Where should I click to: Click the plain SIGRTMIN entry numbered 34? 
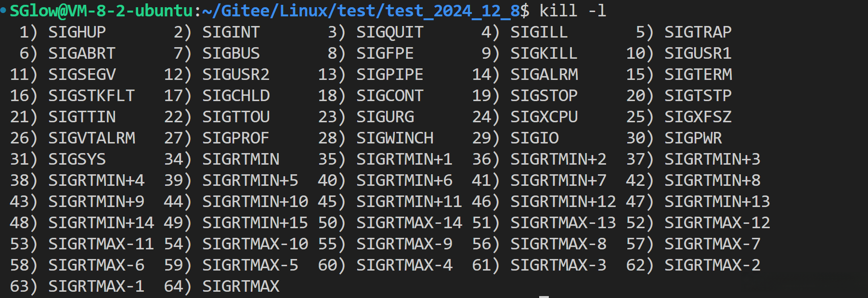pyautogui.click(x=241, y=159)
